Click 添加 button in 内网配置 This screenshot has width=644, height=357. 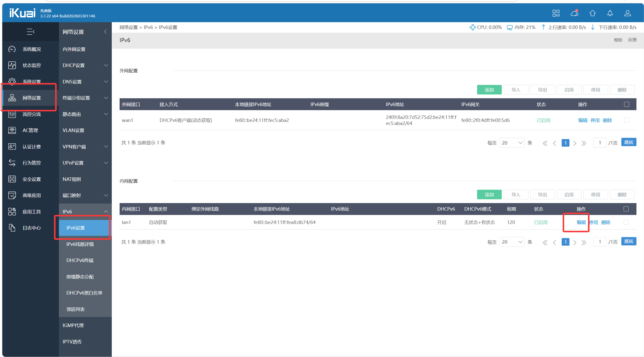point(489,195)
